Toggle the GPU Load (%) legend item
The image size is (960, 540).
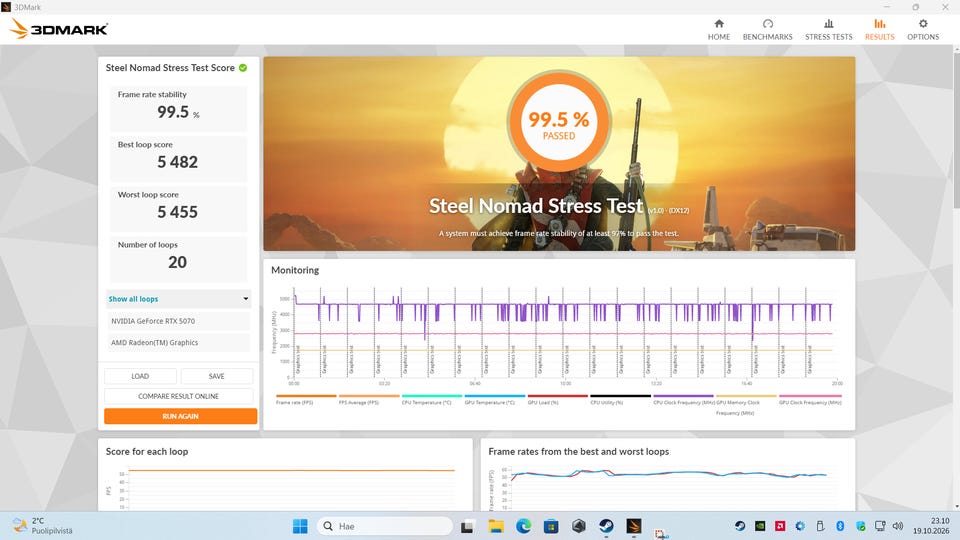(x=543, y=402)
